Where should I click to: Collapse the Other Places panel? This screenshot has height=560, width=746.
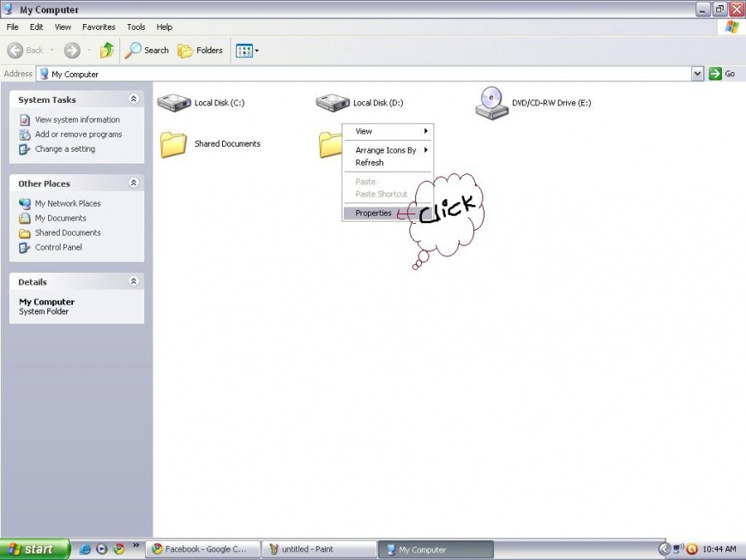coord(133,184)
